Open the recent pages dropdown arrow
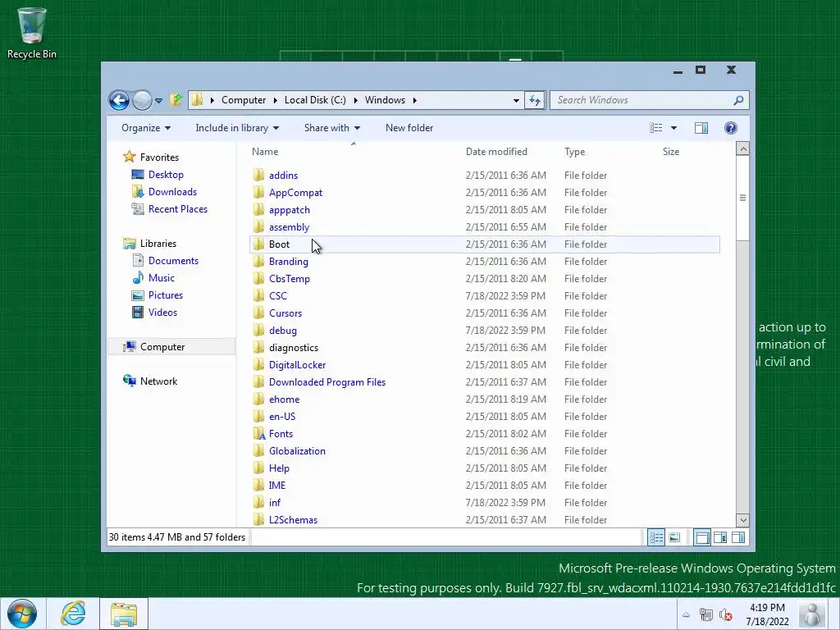840x630 pixels. pos(158,101)
